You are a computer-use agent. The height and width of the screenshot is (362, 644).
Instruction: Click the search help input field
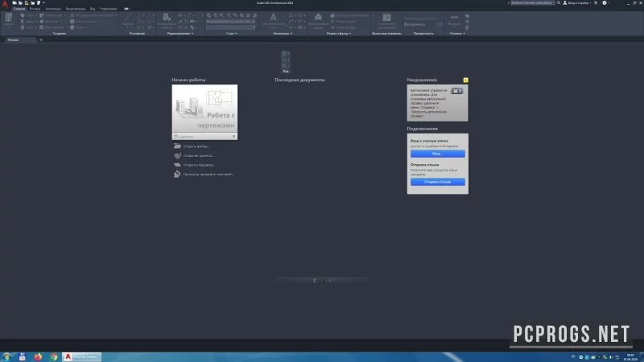532,3
